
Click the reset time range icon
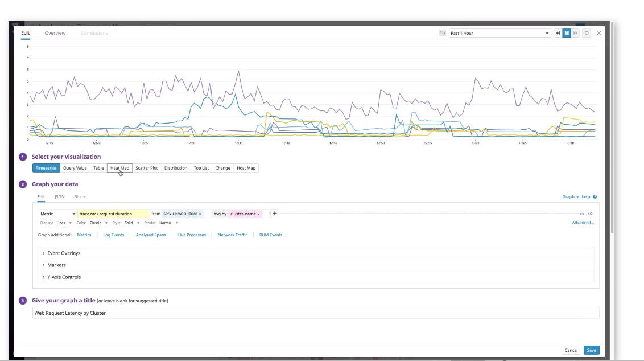click(x=587, y=33)
